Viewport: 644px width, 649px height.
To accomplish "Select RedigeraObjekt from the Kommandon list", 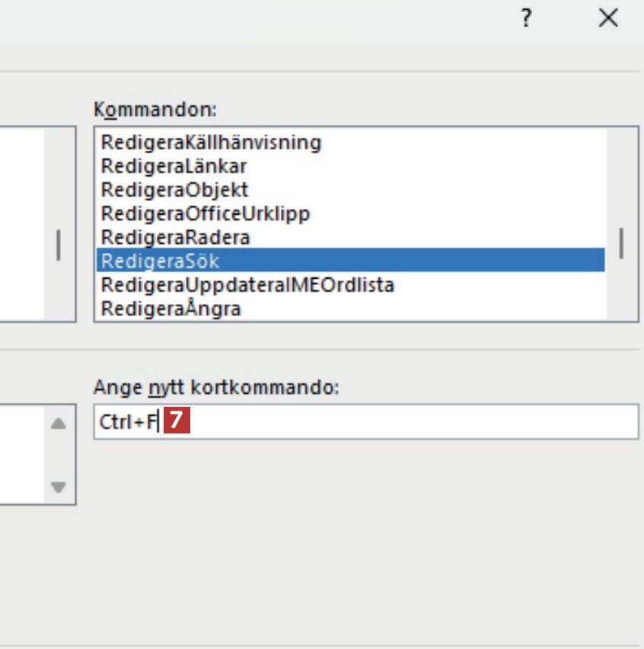I will tap(175, 189).
